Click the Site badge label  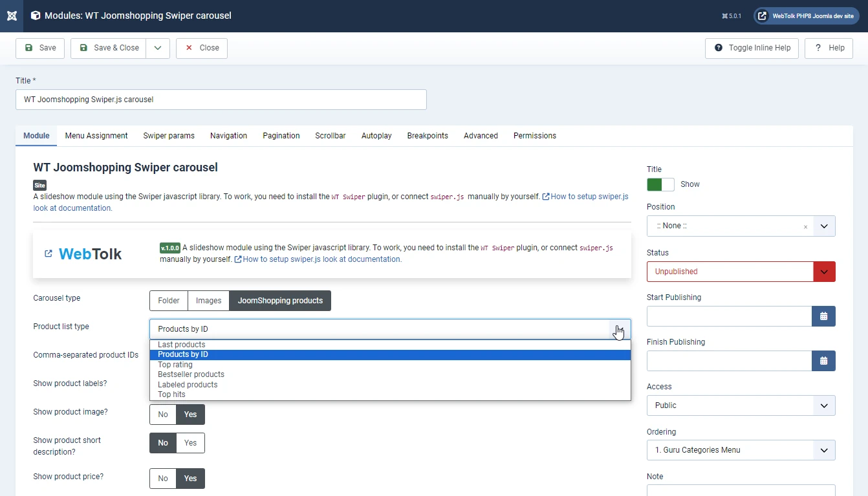[x=40, y=186]
